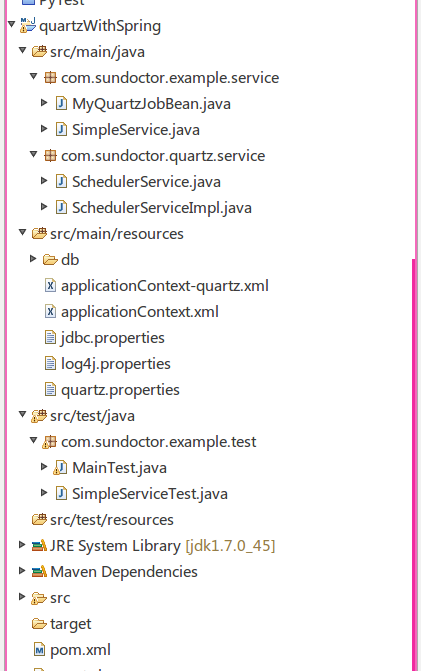Collapse the src/main/java folder
Viewport: 421px width, 671px height.
click(x=23, y=50)
